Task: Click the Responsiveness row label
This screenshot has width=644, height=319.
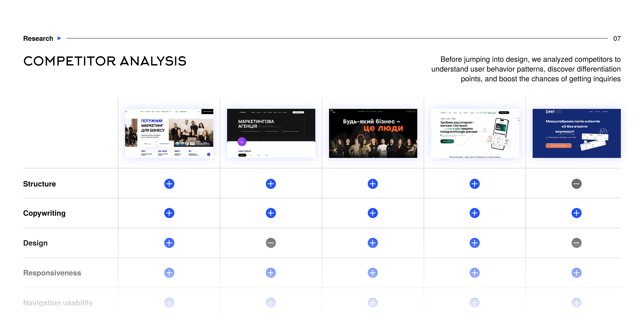Action: [52, 273]
